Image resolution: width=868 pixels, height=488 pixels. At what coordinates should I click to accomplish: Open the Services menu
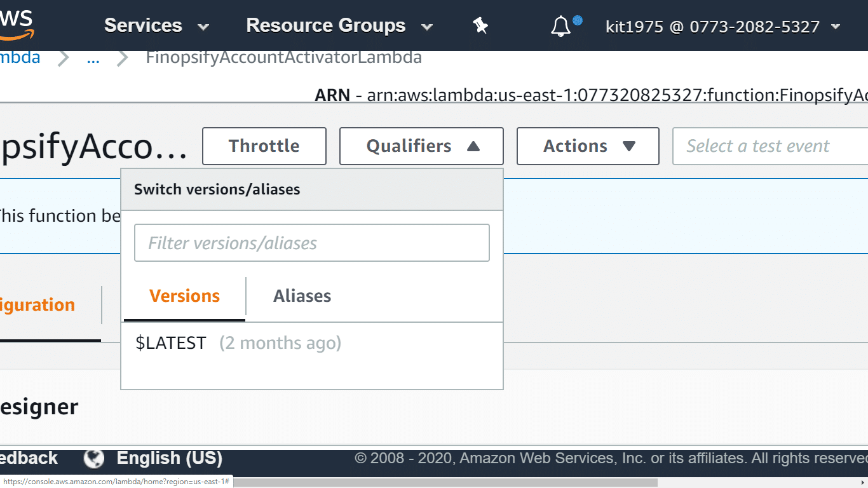click(x=143, y=25)
